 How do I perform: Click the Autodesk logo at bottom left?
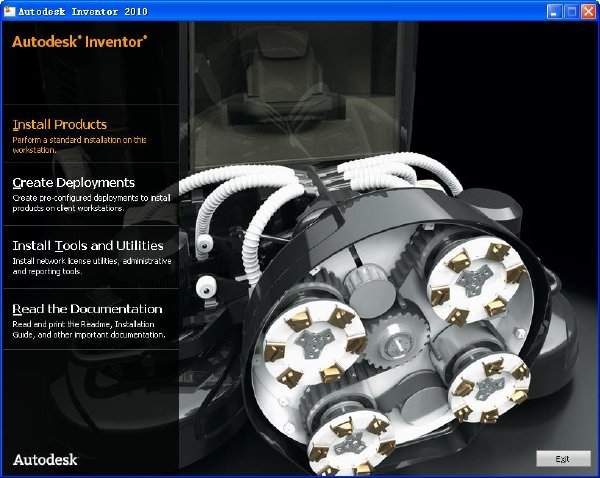[46, 459]
